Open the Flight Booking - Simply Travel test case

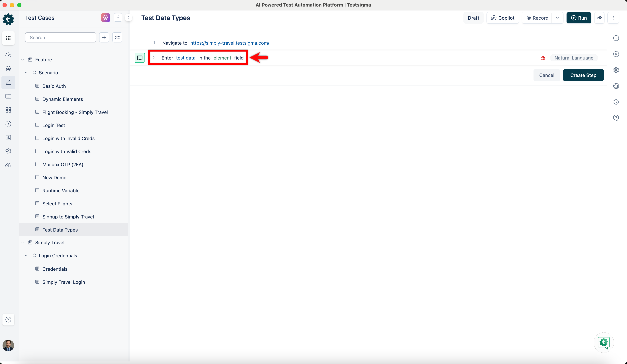(x=75, y=112)
